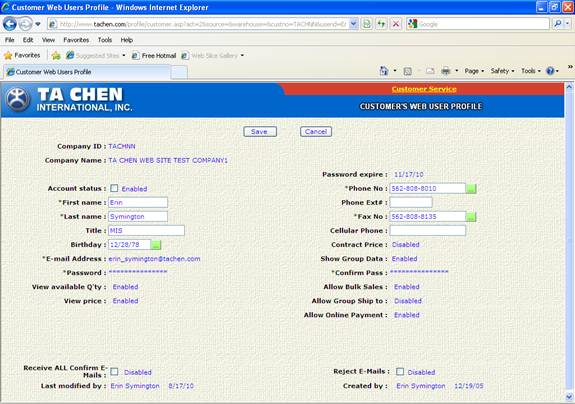Open the View menu
Screen dimensions: 575x404
click(48, 40)
